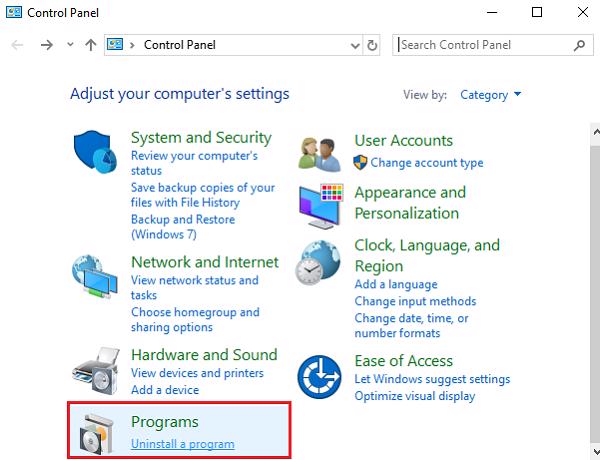Viewport: 600px width, 460px height.
Task: Open the recent locations dropdown arrow
Action: pos(69,45)
